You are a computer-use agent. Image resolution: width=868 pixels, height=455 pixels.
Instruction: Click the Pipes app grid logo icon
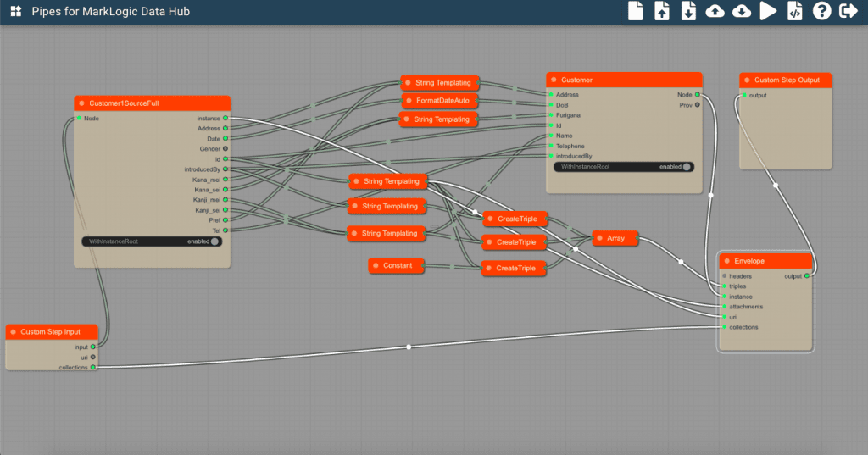point(15,12)
